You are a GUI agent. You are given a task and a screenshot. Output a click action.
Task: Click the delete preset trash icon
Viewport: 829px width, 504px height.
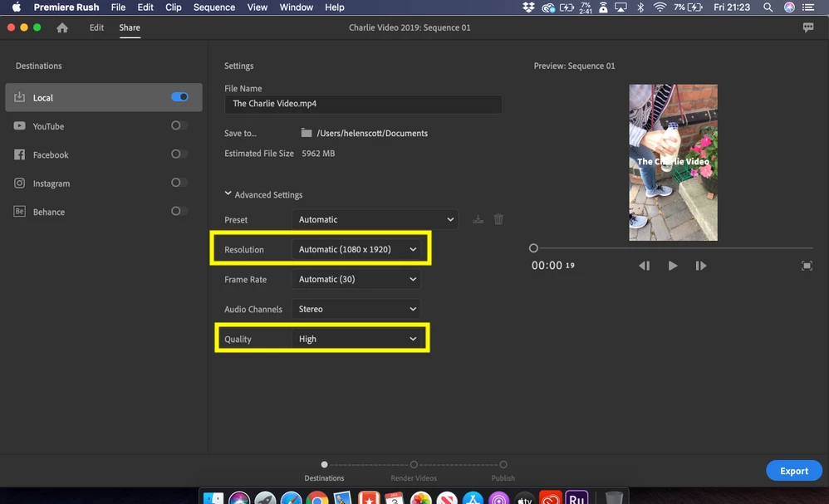pos(498,218)
